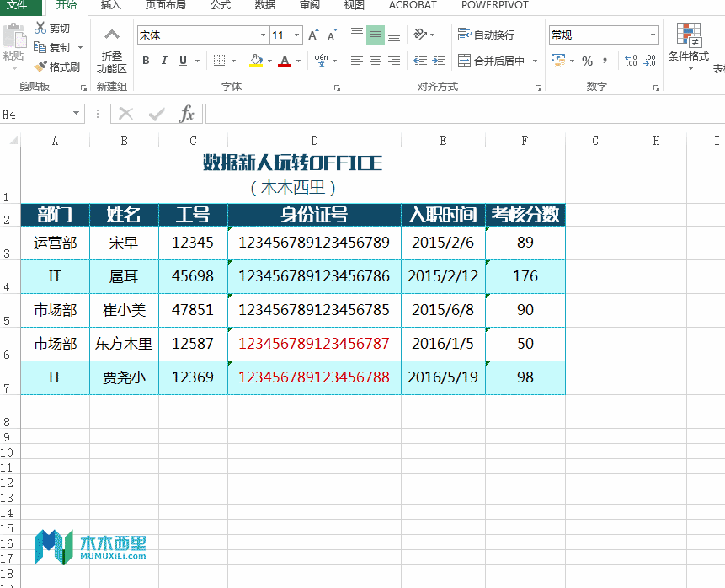Viewport: 725px width, 588px height.
Task: Select column D header
Action: 314,141
